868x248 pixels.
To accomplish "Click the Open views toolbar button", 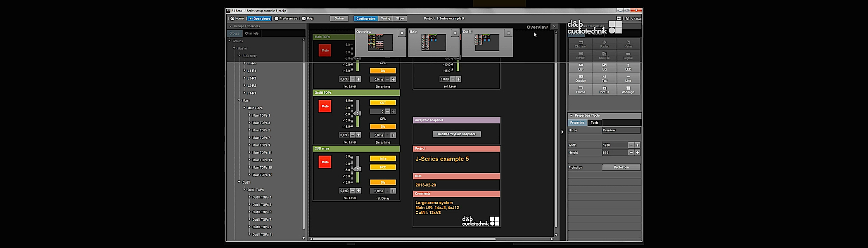I will [259, 19].
